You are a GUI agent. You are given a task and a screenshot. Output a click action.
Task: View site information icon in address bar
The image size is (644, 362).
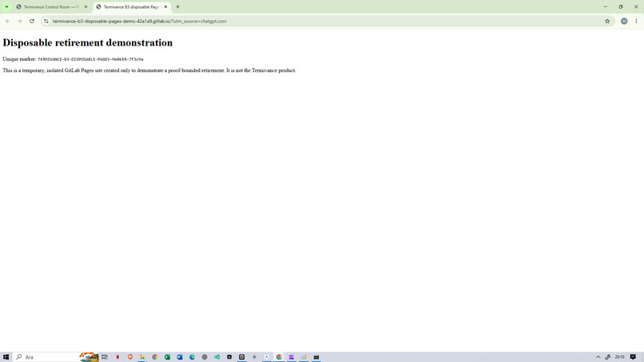pyautogui.click(x=46, y=21)
